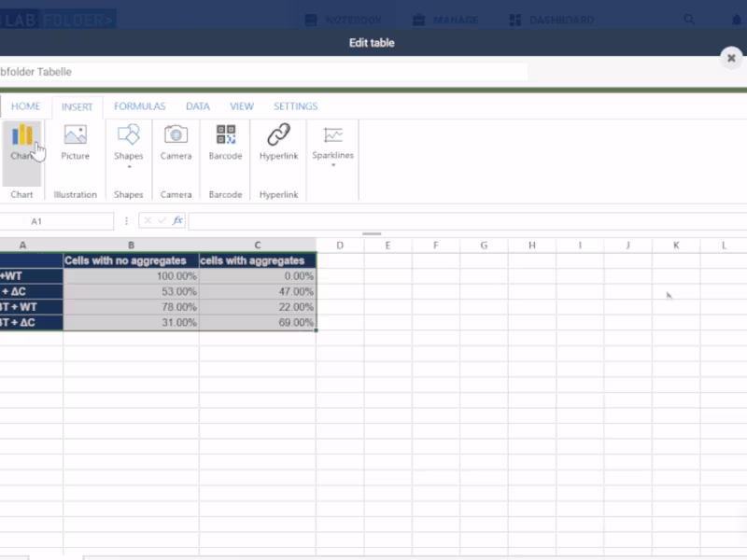The height and width of the screenshot is (560, 747).
Task: Open NOTEBOOK in the top navigation
Action: [x=343, y=20]
